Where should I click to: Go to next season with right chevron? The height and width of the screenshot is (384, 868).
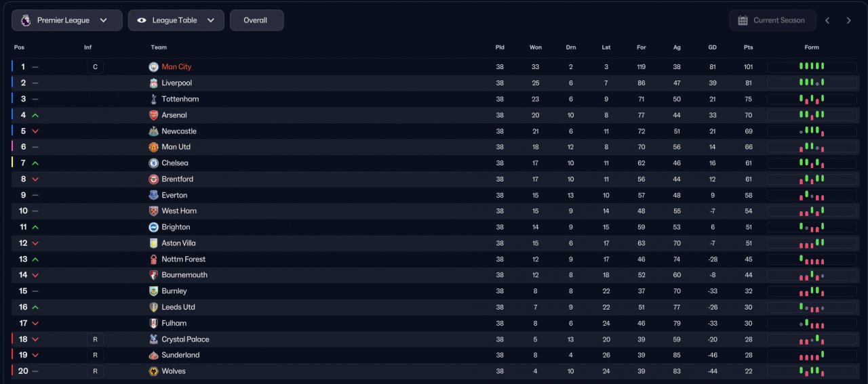tap(848, 20)
